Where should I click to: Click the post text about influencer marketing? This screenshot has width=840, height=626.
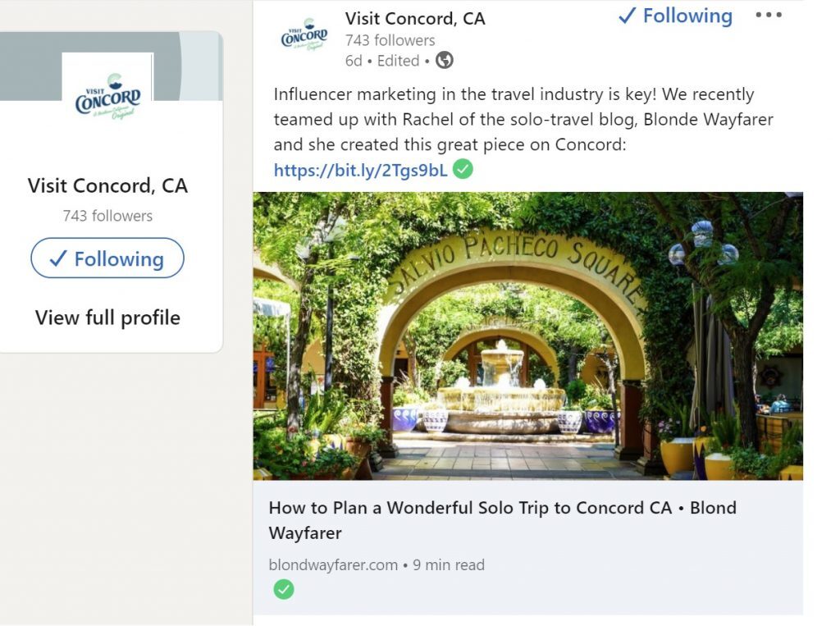point(514,120)
